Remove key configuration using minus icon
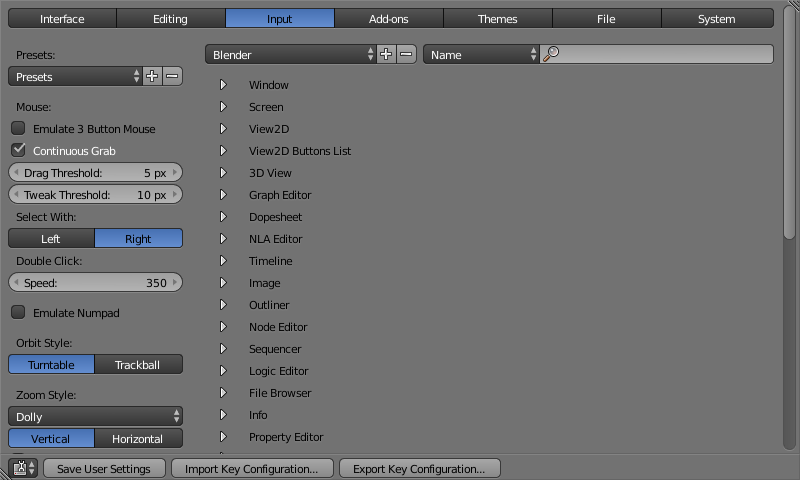 click(406, 55)
